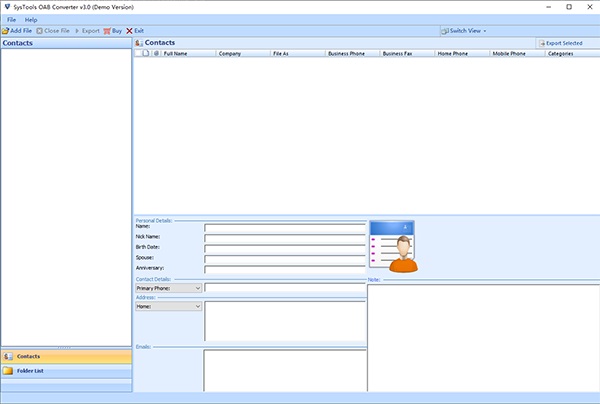Maximize the application window
The height and width of the screenshot is (404, 600).
(569, 7)
